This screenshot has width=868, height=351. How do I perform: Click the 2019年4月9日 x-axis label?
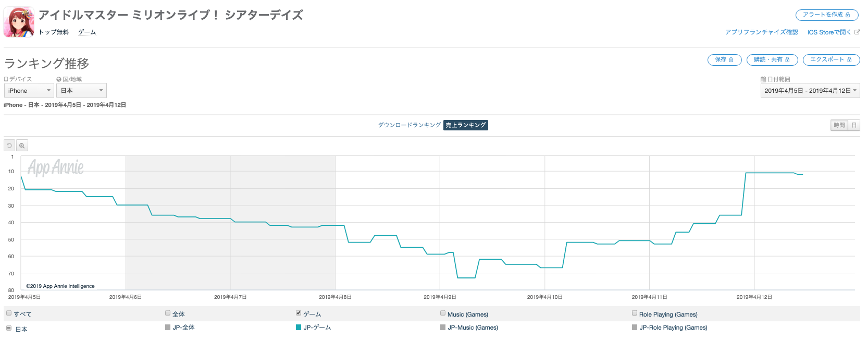pyautogui.click(x=440, y=297)
